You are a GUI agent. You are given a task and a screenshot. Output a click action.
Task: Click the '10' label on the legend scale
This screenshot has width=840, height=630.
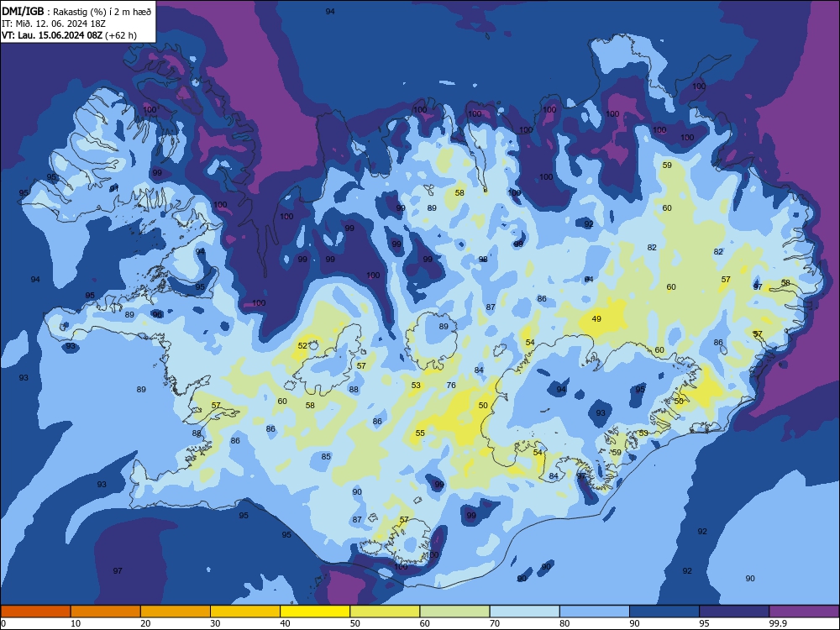76,623
